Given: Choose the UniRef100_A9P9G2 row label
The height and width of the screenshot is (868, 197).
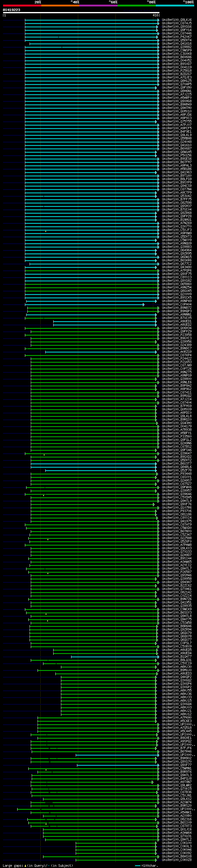Looking at the screenshot, I should click(177, 389).
